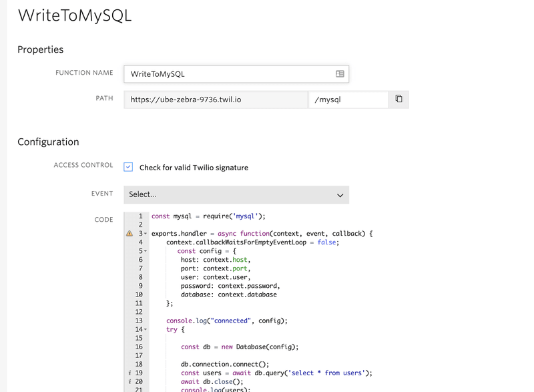The height and width of the screenshot is (392, 534).
Task: Click the info marker on line 20
Action: click(x=129, y=382)
